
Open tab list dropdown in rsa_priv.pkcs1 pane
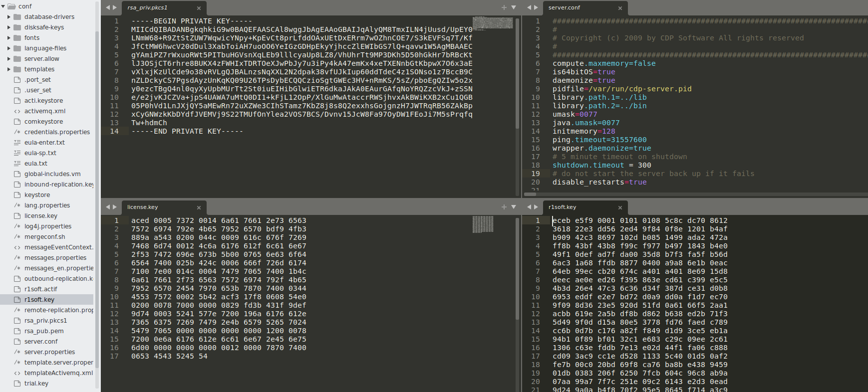point(514,7)
